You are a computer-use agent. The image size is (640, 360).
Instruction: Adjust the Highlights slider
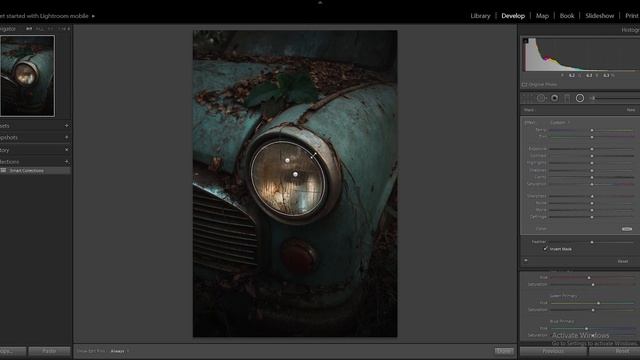pyautogui.click(x=592, y=163)
